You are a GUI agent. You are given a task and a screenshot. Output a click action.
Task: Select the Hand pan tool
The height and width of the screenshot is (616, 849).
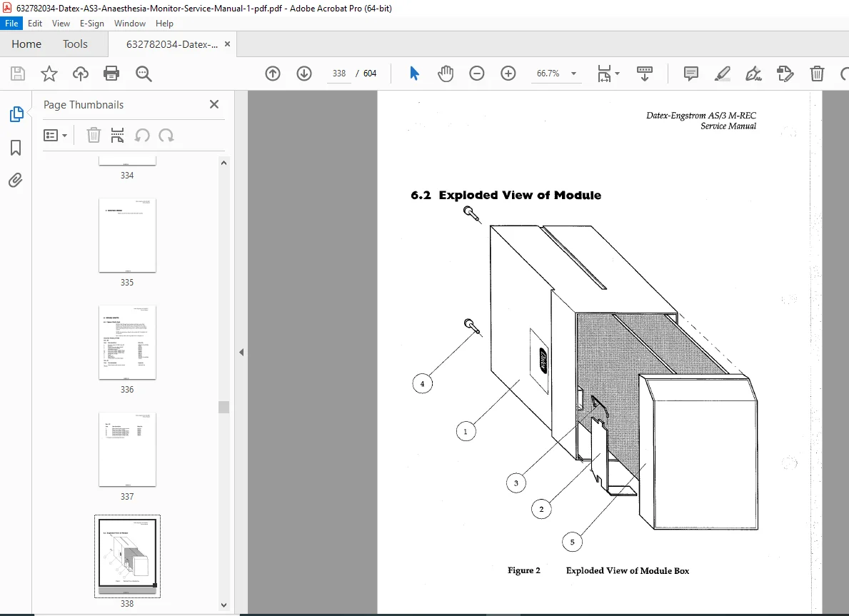pyautogui.click(x=446, y=73)
